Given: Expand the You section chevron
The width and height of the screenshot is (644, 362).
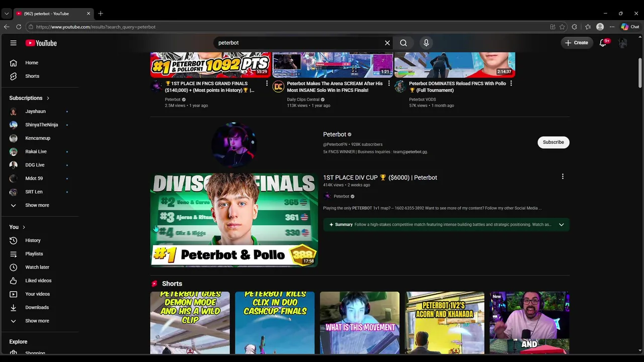Looking at the screenshot, I should (24, 227).
